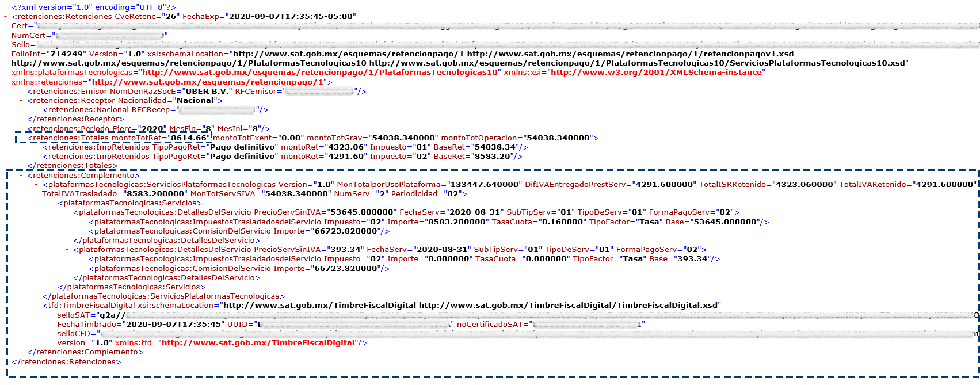Viewport: 980px width, 385px height.
Task: Click the xmlns:tfd TimbreFiscalDigital URL
Action: [258, 343]
